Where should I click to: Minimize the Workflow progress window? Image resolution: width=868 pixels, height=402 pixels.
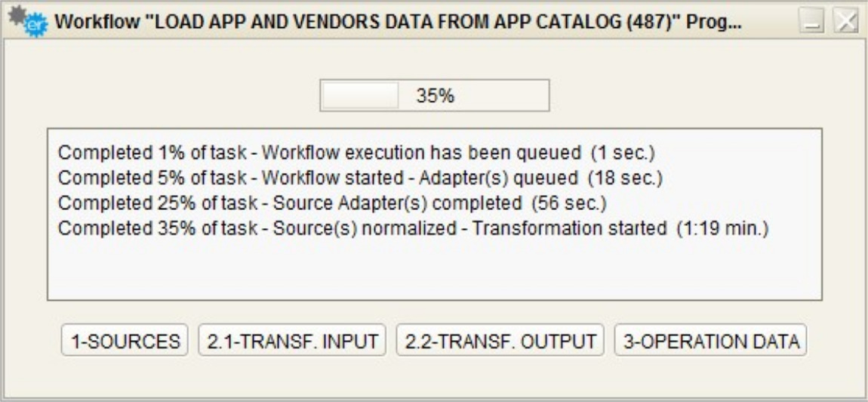coord(813,23)
